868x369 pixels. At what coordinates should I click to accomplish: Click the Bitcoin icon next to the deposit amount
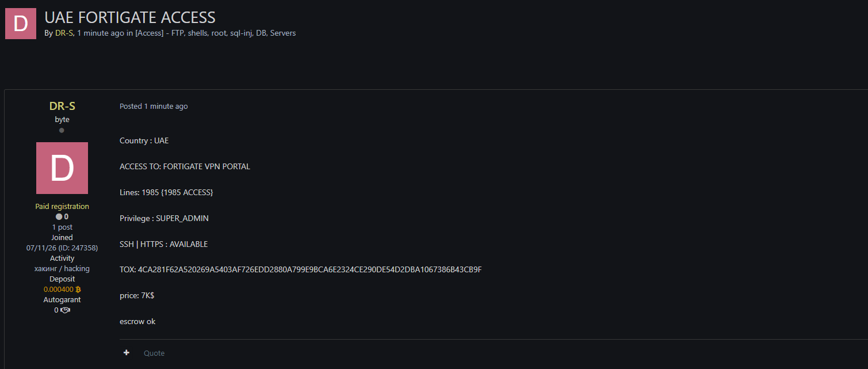tap(78, 290)
